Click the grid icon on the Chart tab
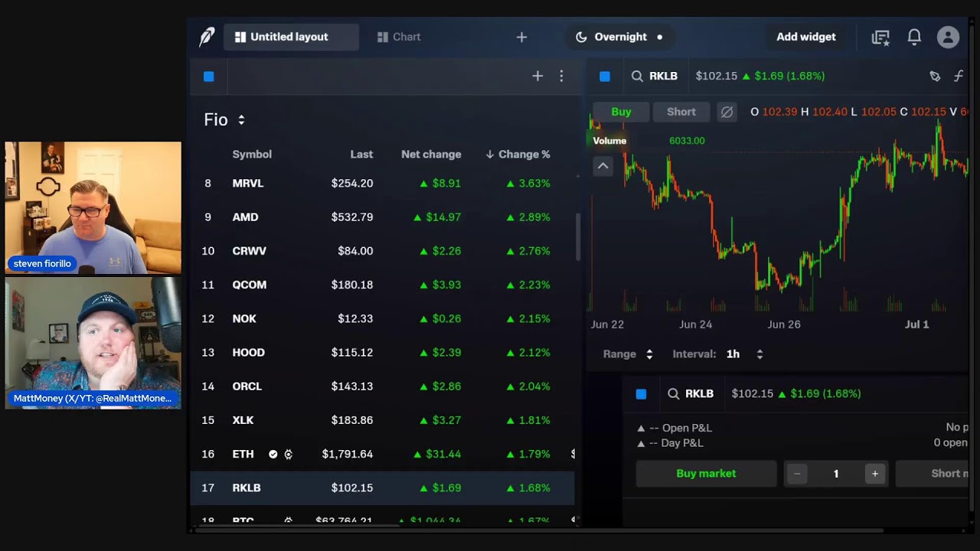 tap(383, 37)
